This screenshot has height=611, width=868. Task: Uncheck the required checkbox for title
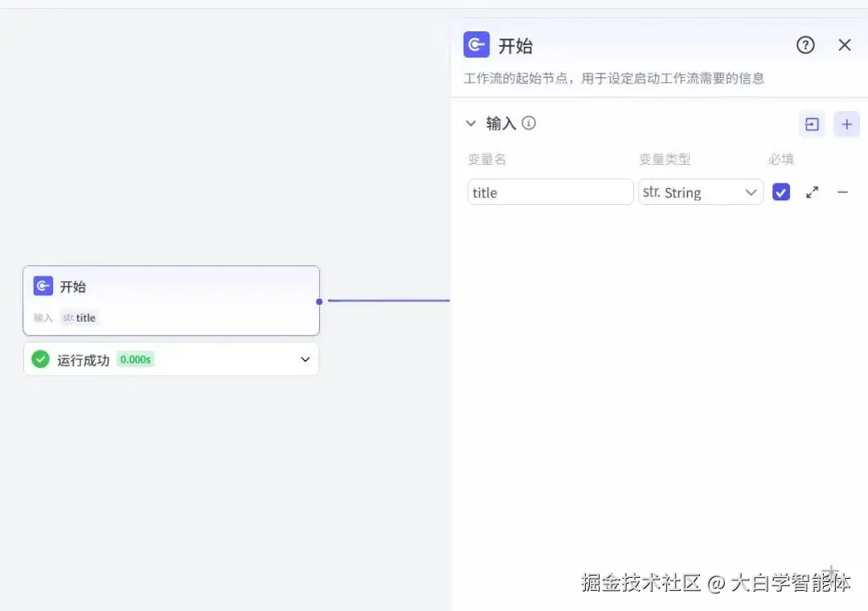(x=780, y=192)
